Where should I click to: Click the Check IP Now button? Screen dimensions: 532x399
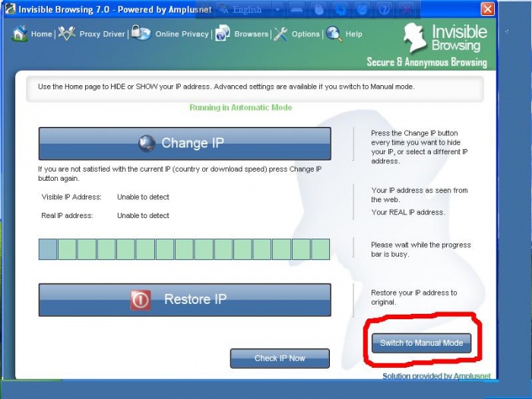[280, 358]
